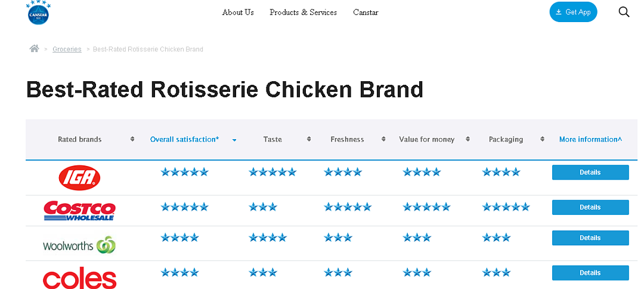Sort by Value for money arrows
The image size is (644, 289).
[467, 139]
